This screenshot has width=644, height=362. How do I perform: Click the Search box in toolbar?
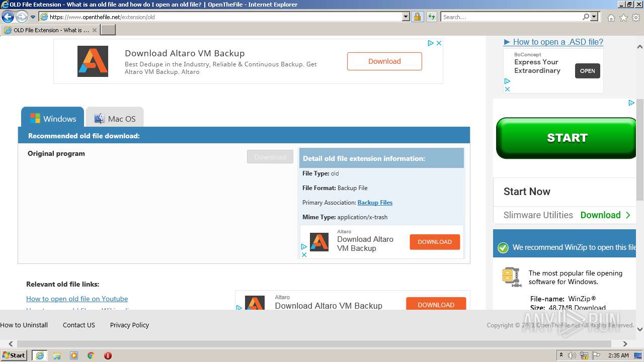(x=511, y=17)
